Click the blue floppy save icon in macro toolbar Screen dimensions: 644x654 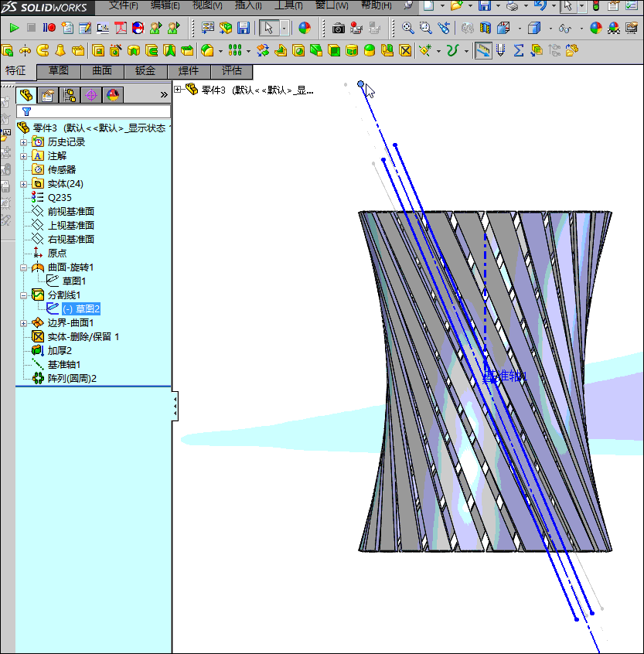click(x=244, y=28)
